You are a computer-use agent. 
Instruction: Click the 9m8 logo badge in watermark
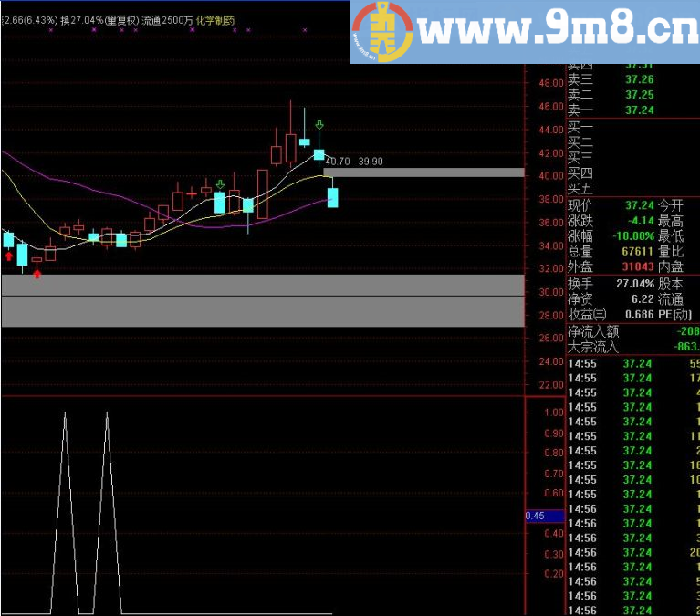tap(383, 32)
